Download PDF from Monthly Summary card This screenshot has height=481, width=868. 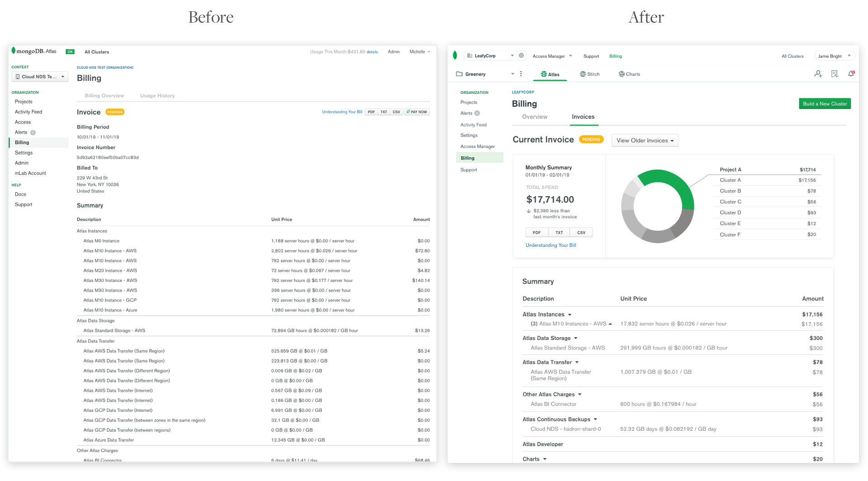pyautogui.click(x=537, y=232)
